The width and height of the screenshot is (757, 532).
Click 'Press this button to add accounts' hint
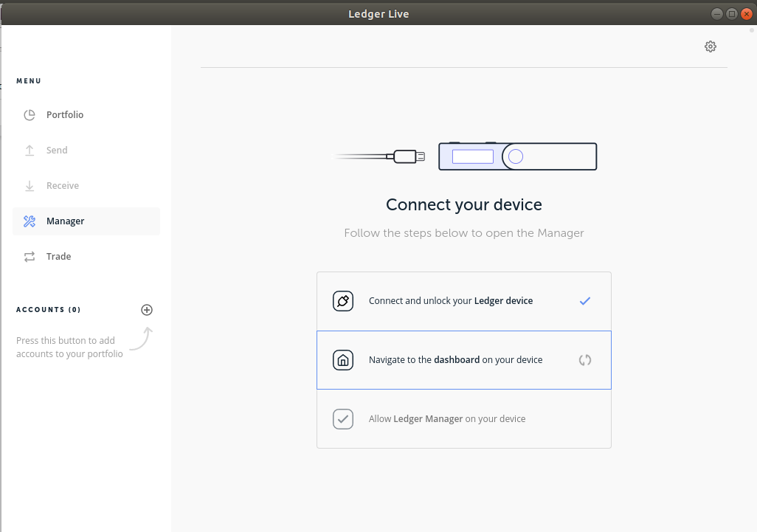(x=69, y=347)
